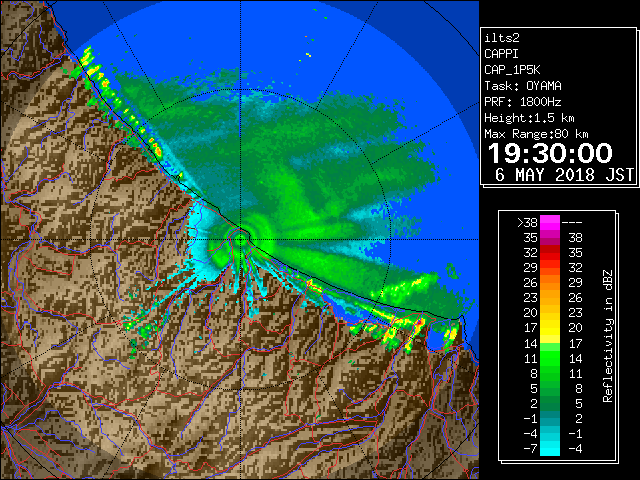
Task: Click the 'Height:1.5 km' line
Action: (529, 118)
